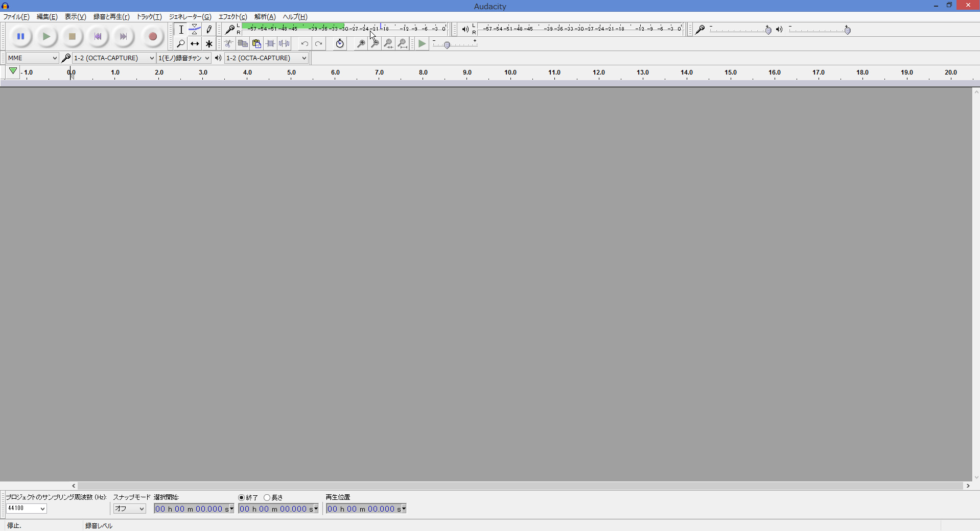Select the 終了 radio button
This screenshot has width=980, height=531.
(242, 498)
